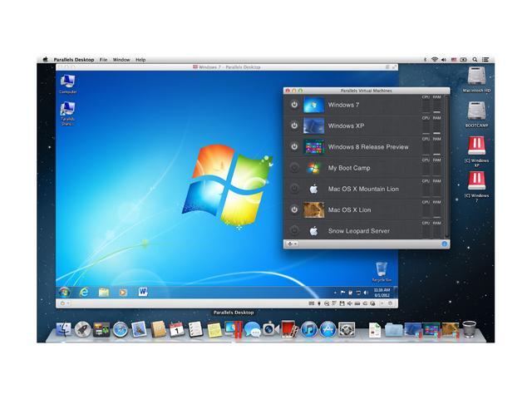532x399 pixels.
Task: Open Windows Explorer folder in the taskbar
Action: pyautogui.click(x=104, y=292)
